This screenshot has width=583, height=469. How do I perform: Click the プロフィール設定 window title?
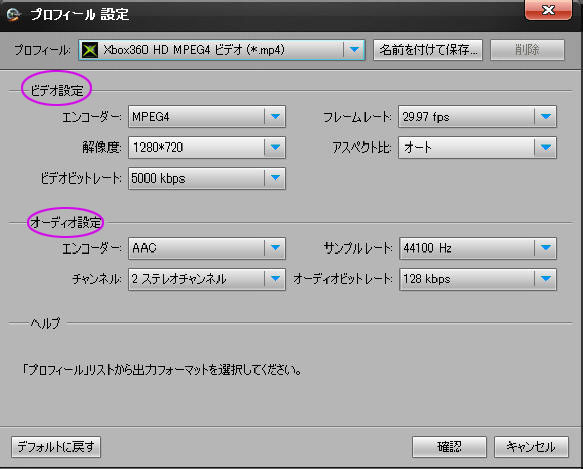80,15
